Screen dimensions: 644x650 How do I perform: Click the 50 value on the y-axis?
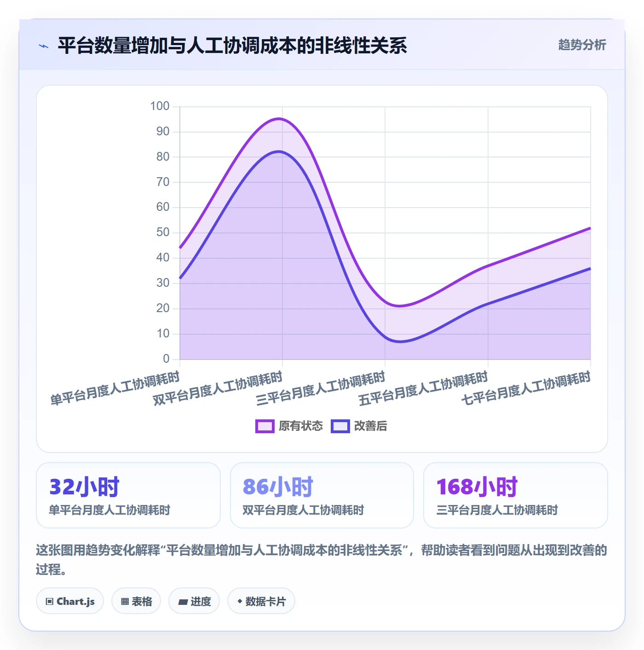tap(163, 232)
